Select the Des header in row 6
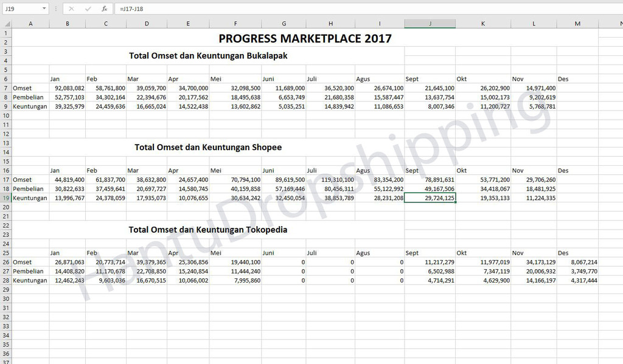This screenshot has width=623, height=364. 563,79
